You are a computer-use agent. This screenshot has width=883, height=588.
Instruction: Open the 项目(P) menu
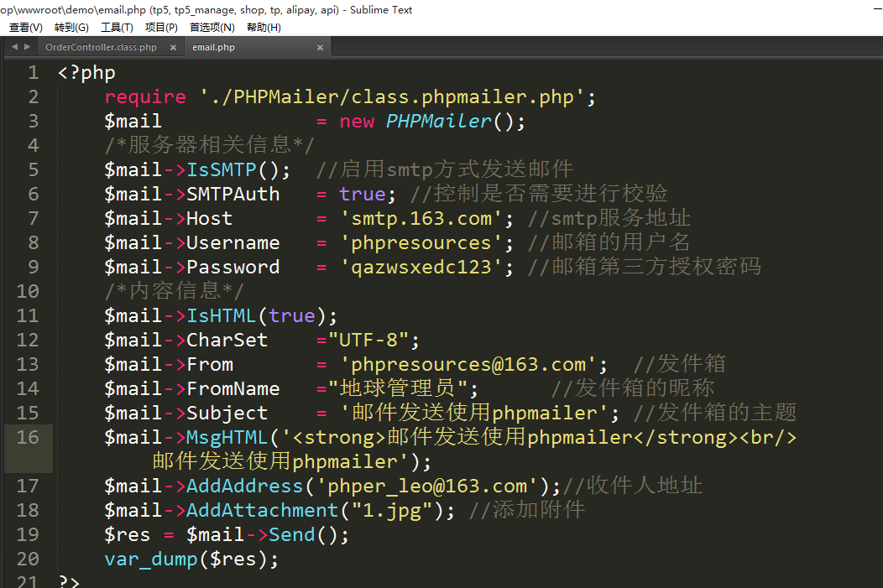pyautogui.click(x=161, y=28)
